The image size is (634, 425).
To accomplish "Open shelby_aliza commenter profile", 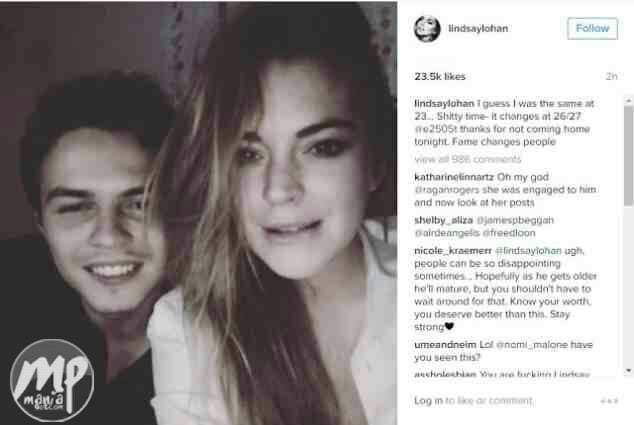I will [444, 220].
